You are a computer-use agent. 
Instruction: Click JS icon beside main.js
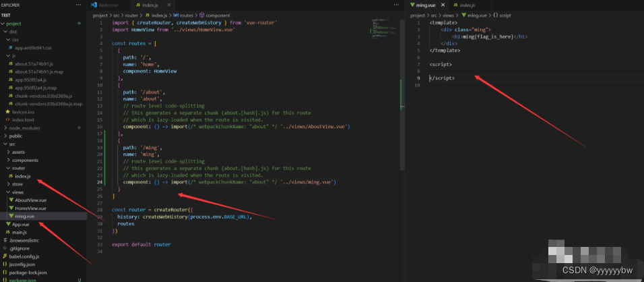tap(8, 232)
